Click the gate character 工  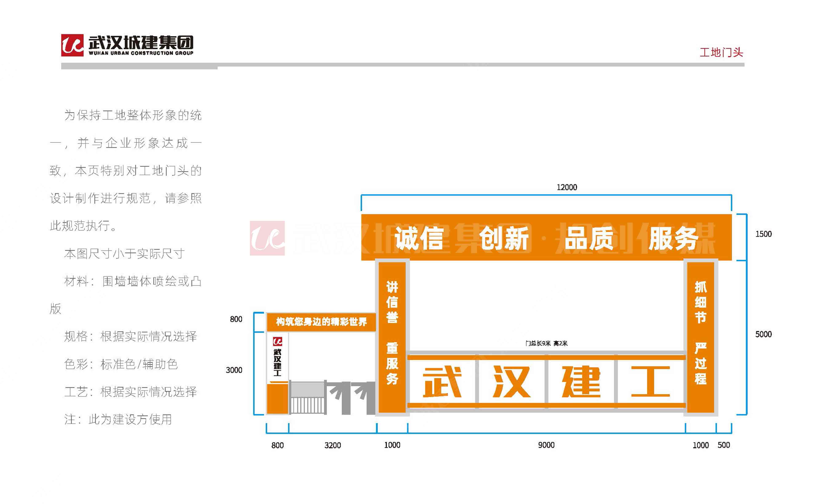coord(650,382)
